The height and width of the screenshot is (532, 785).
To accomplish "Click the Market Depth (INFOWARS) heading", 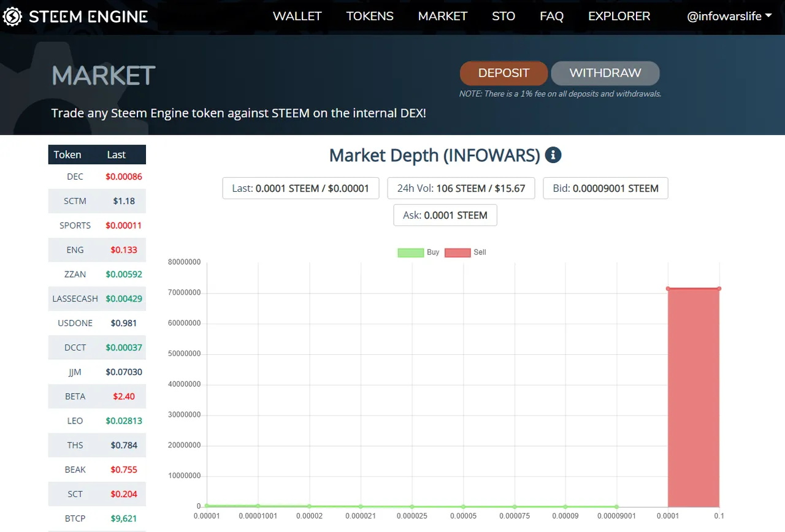I will pos(434,155).
